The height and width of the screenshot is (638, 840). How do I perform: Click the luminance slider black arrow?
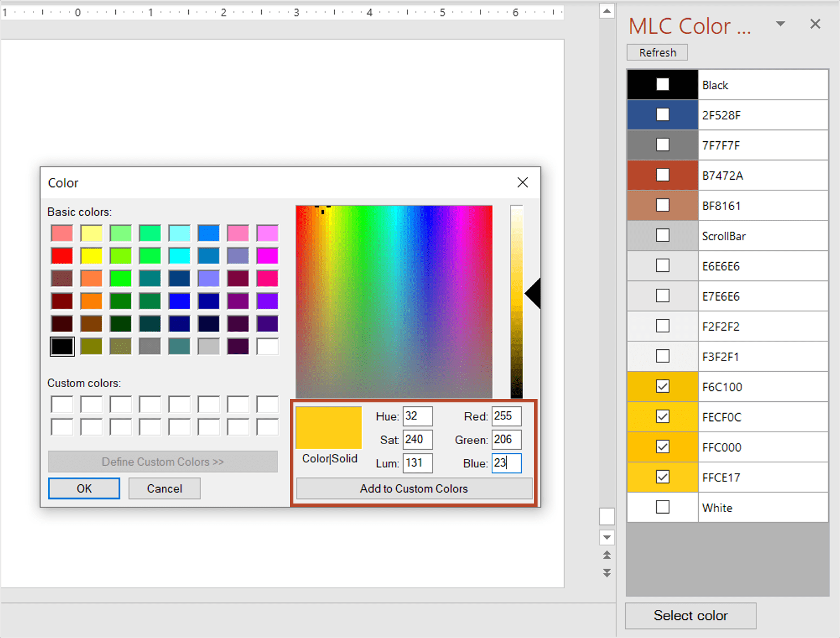[532, 293]
